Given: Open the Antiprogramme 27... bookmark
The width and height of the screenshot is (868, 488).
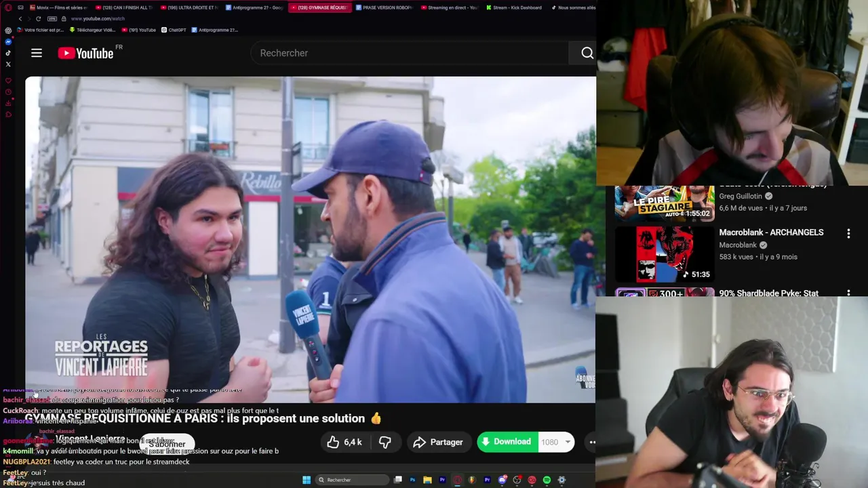Looking at the screenshot, I should (215, 30).
